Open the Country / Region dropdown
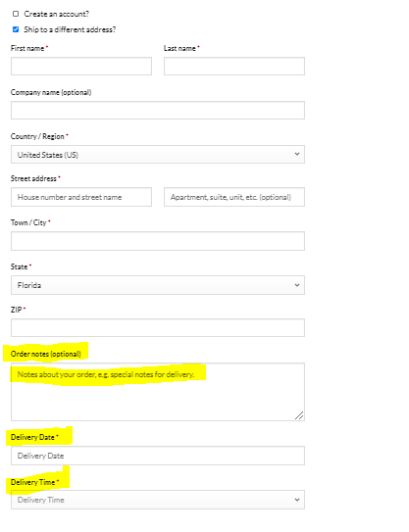Viewport: 409px width, 532px height. pyautogui.click(x=158, y=155)
